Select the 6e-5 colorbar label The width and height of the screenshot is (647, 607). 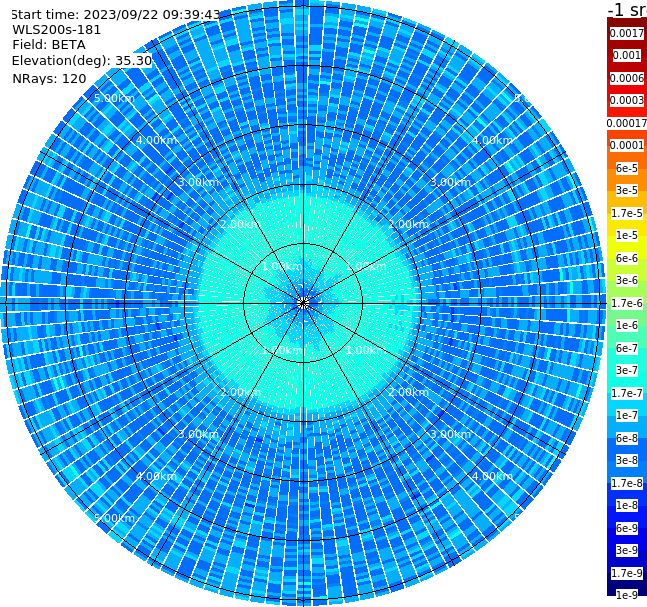tap(627, 168)
